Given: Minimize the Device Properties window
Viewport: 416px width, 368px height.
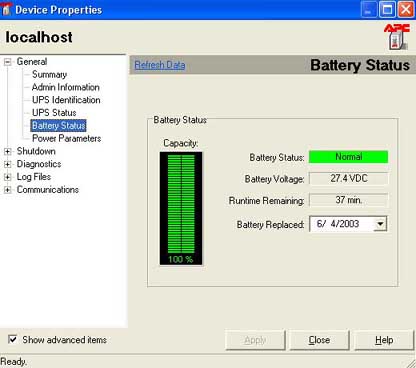Looking at the screenshot, I should 369,9.
